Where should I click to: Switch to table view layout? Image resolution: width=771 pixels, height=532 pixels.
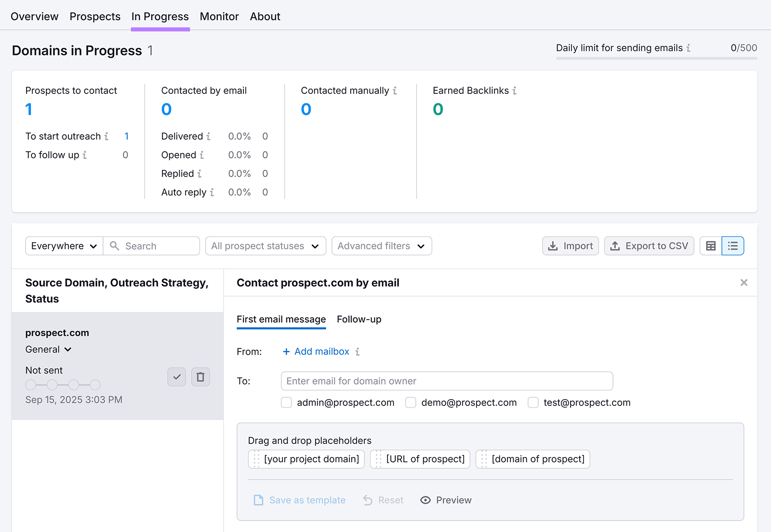coord(710,246)
